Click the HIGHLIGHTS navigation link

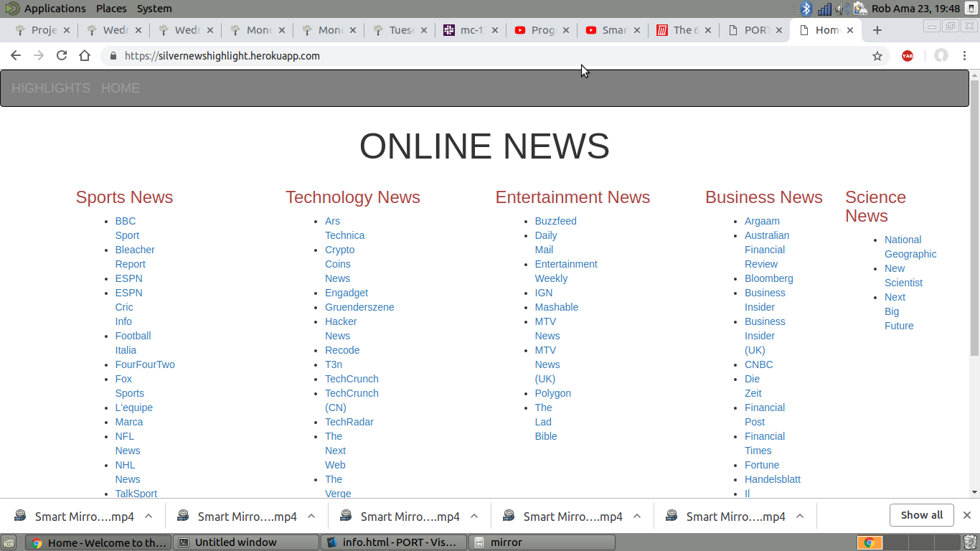(51, 88)
